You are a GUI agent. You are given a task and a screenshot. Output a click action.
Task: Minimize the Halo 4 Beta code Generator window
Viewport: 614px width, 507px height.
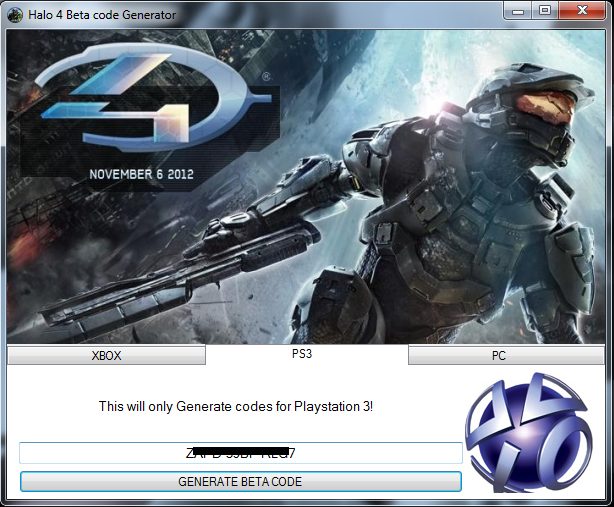click(518, 11)
